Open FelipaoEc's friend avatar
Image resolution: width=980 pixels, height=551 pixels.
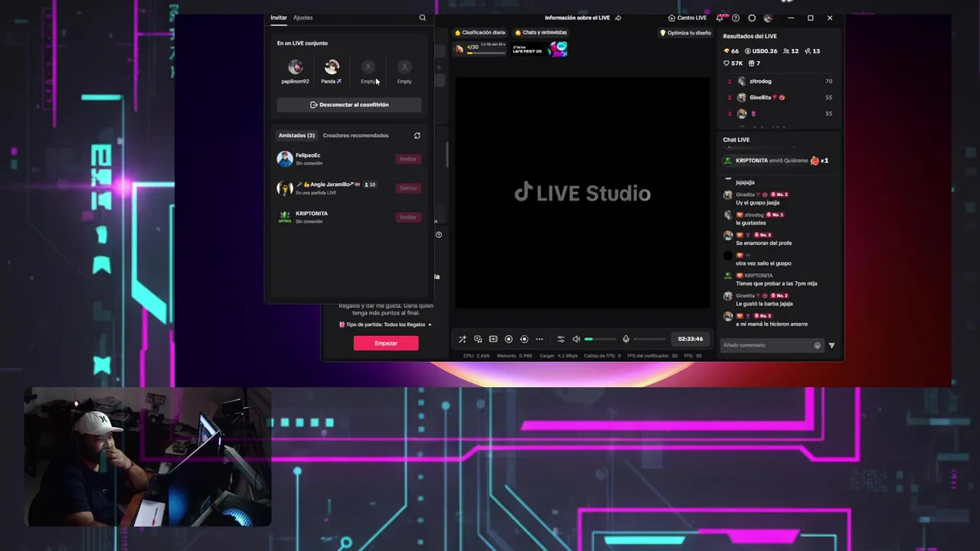point(285,159)
